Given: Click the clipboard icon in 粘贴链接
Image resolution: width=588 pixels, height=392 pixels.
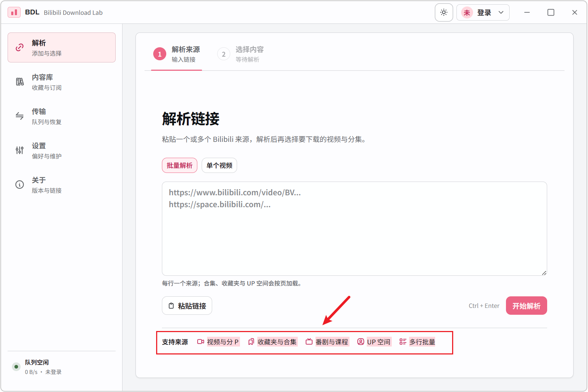Looking at the screenshot, I should [171, 306].
